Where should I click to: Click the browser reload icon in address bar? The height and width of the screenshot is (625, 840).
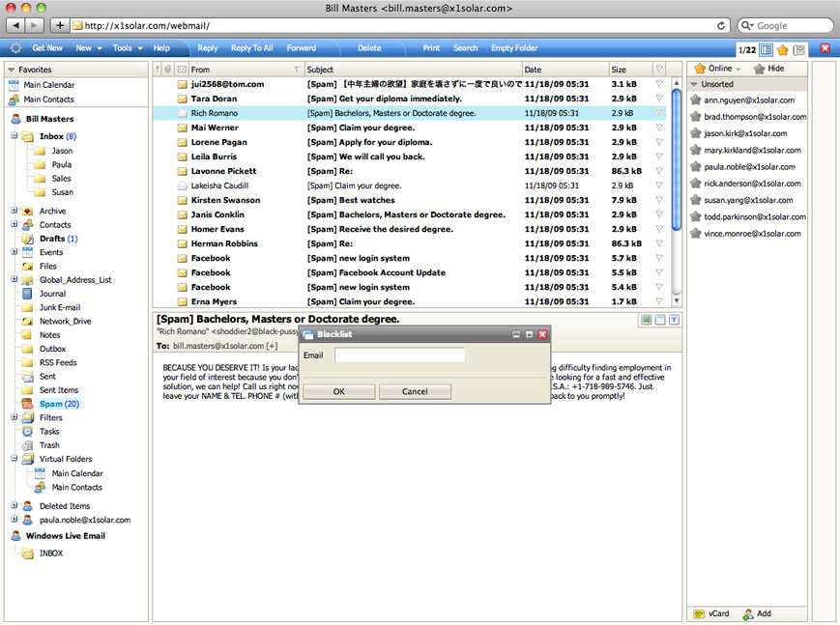click(722, 25)
